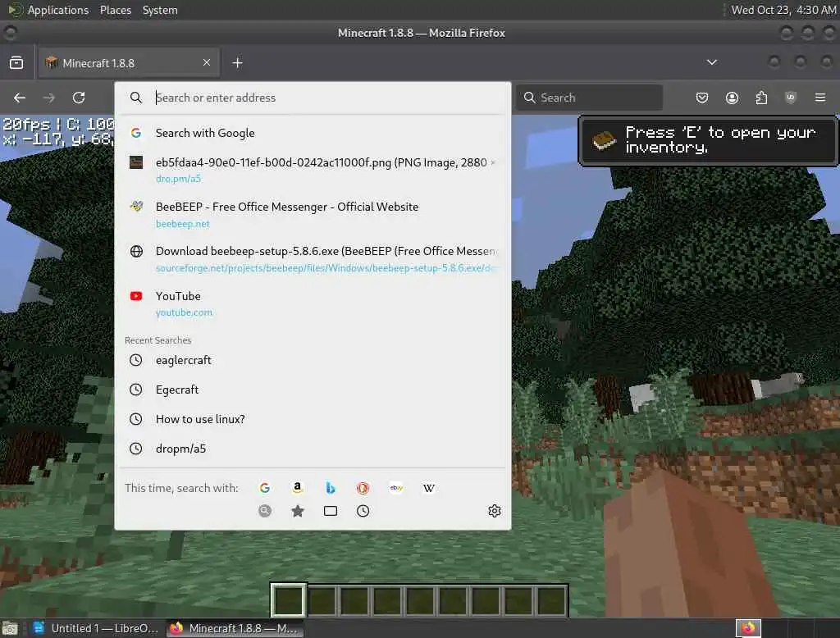Click the clock showing Wed Oct 23
The height and width of the screenshot is (638, 840).
[x=783, y=10]
